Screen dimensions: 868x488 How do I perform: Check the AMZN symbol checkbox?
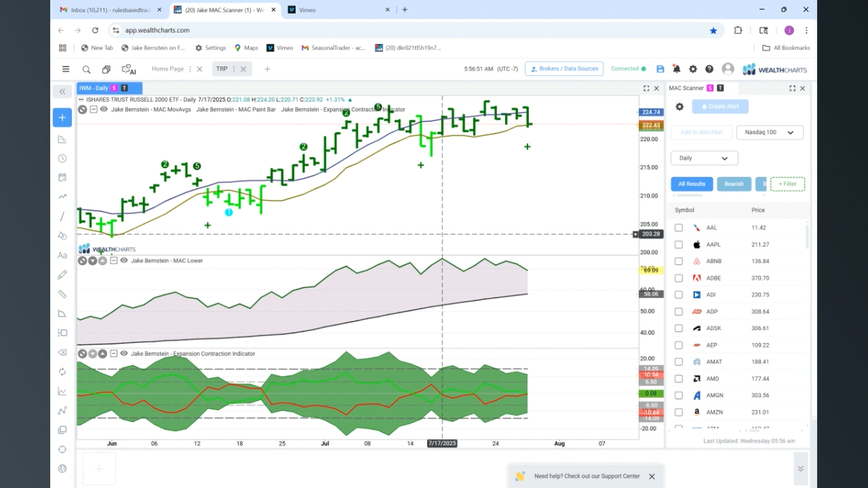tap(679, 412)
